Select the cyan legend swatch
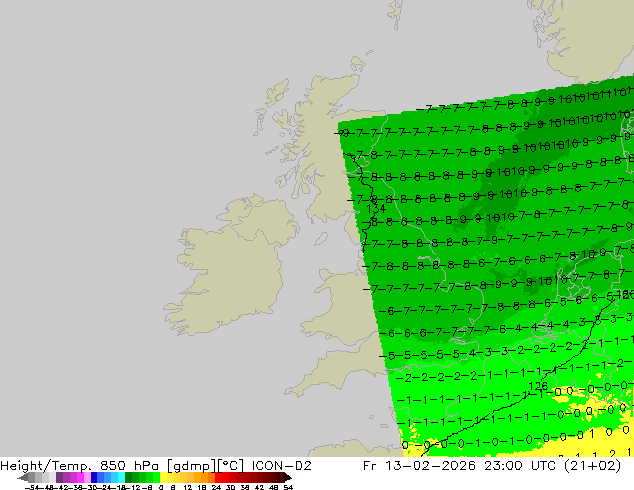The height and width of the screenshot is (490, 634). 121,477
